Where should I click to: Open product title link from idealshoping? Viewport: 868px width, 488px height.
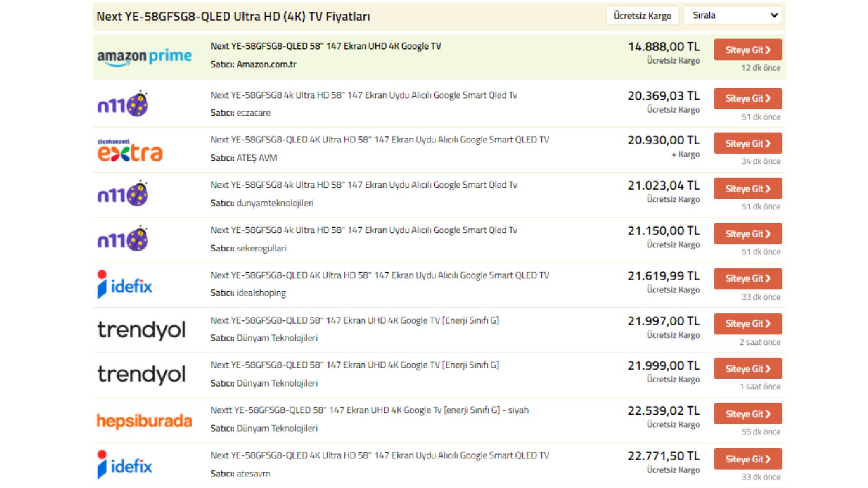(380, 276)
